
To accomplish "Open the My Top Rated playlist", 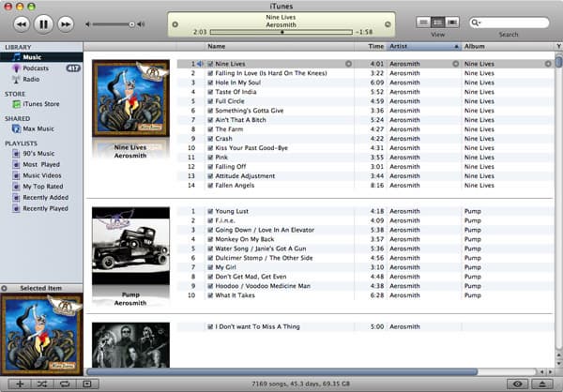I will point(43,187).
